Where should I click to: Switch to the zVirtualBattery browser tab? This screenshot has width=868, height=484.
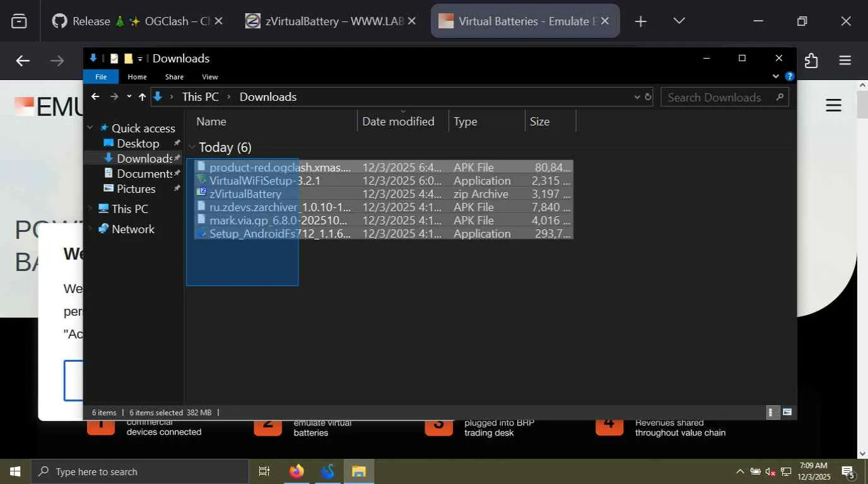click(x=331, y=21)
